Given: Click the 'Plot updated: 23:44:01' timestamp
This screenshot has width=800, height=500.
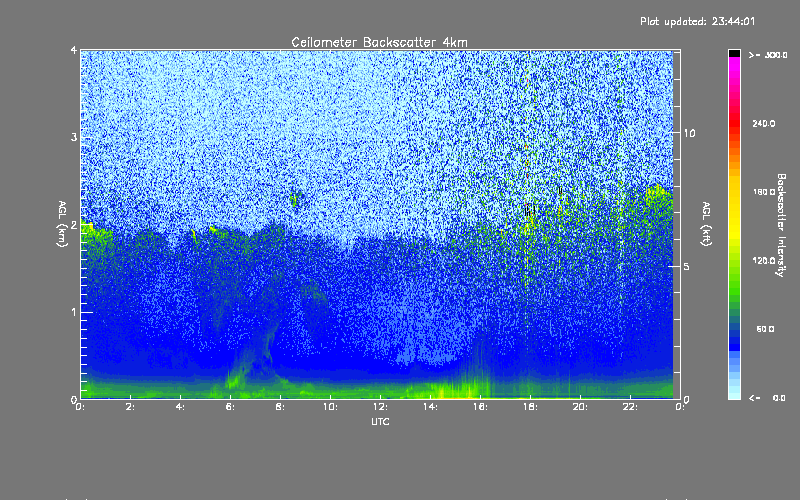Looking at the screenshot, I should (697, 21).
